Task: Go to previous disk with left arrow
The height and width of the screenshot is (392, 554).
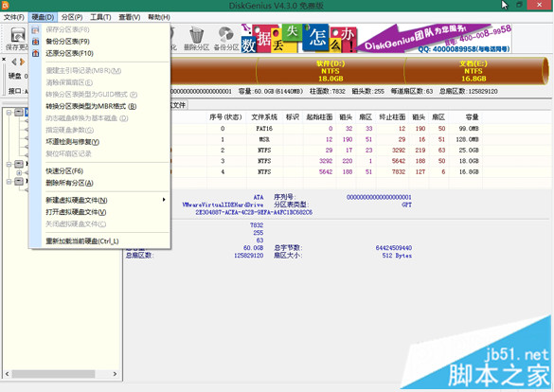Action: click(x=14, y=62)
